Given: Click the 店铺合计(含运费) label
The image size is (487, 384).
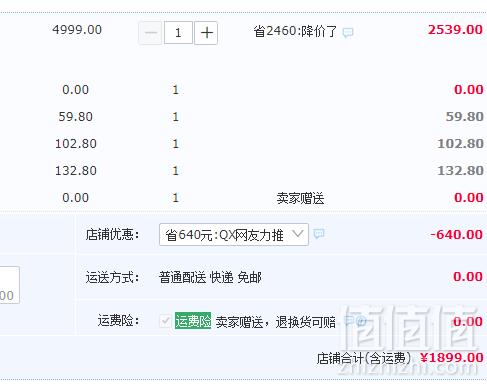Looking at the screenshot, I should [364, 359].
